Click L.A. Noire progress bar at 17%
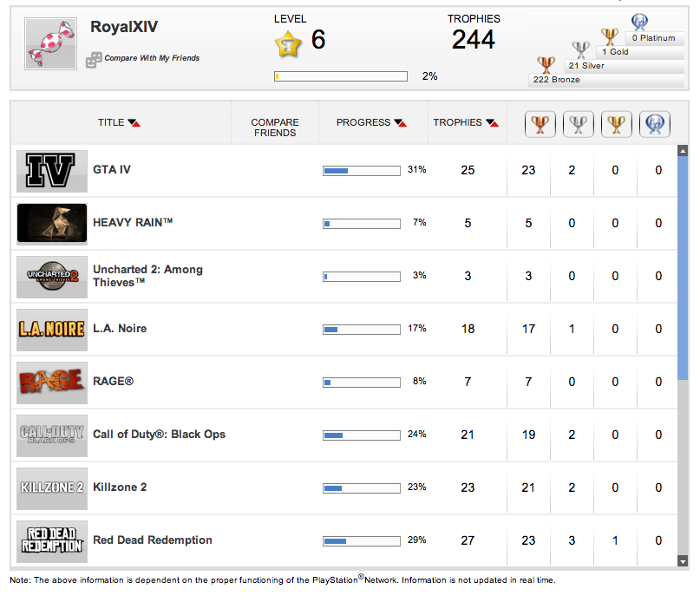 [362, 329]
